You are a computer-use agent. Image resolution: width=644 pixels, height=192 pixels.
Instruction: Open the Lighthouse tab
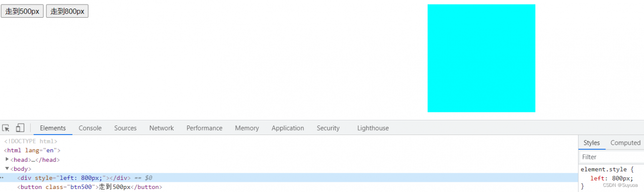(x=373, y=128)
